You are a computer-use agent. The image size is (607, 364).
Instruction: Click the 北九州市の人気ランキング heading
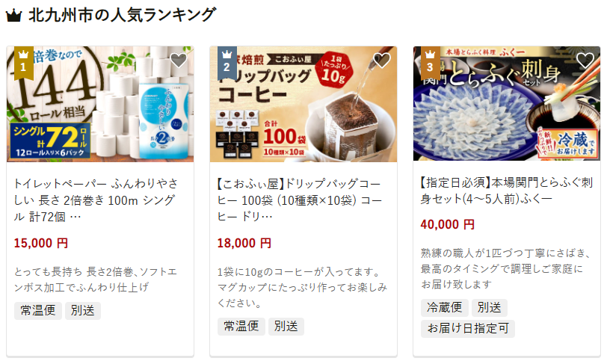coord(123,15)
